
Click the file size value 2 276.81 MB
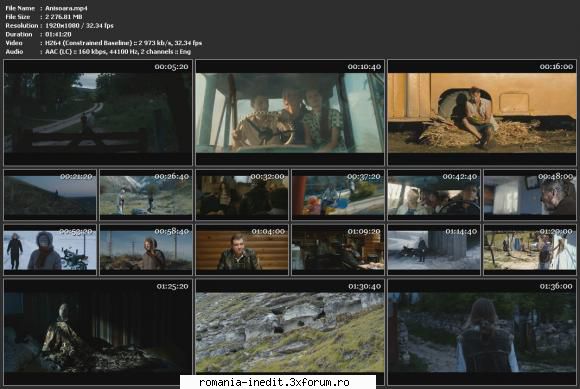click(x=64, y=17)
